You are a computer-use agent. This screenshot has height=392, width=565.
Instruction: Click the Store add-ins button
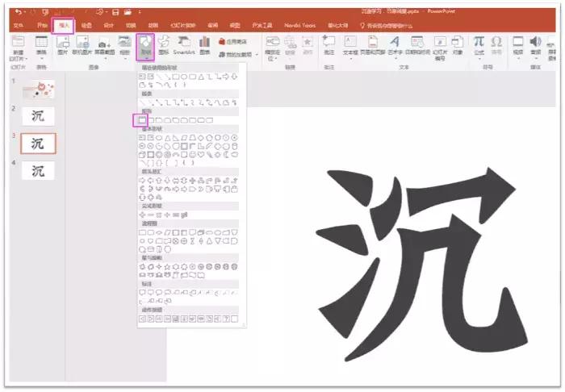(232, 42)
